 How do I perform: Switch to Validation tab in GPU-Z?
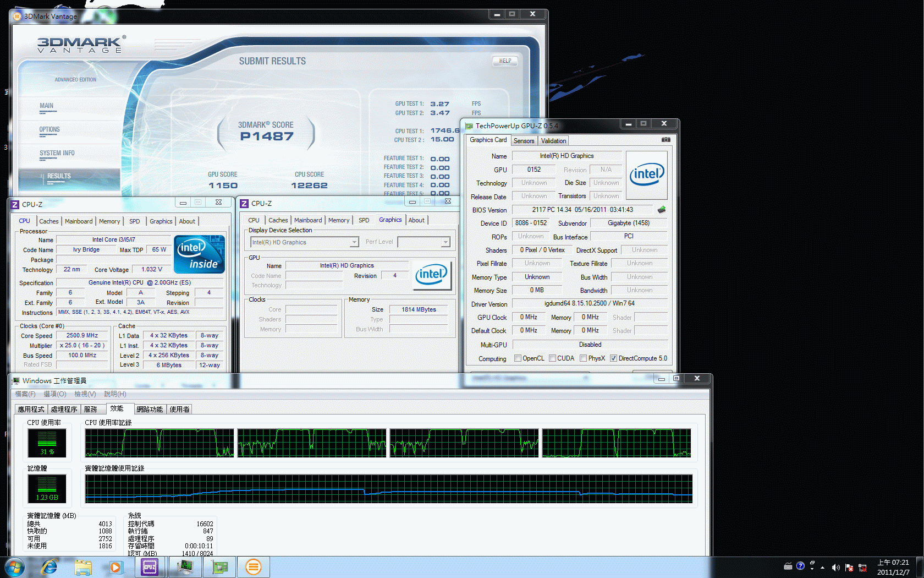pos(553,141)
